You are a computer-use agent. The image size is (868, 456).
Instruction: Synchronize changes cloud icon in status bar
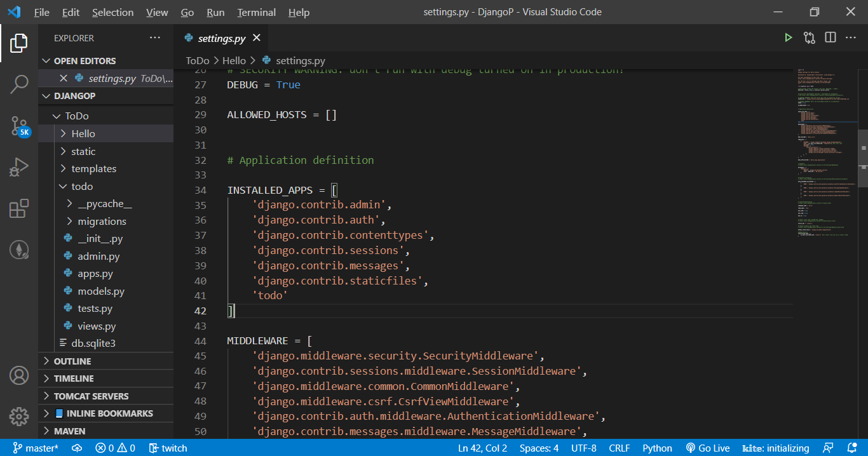pos(77,448)
